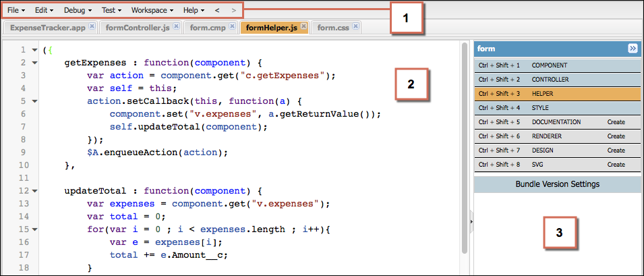Switch to the form.cmp tab

click(x=209, y=27)
